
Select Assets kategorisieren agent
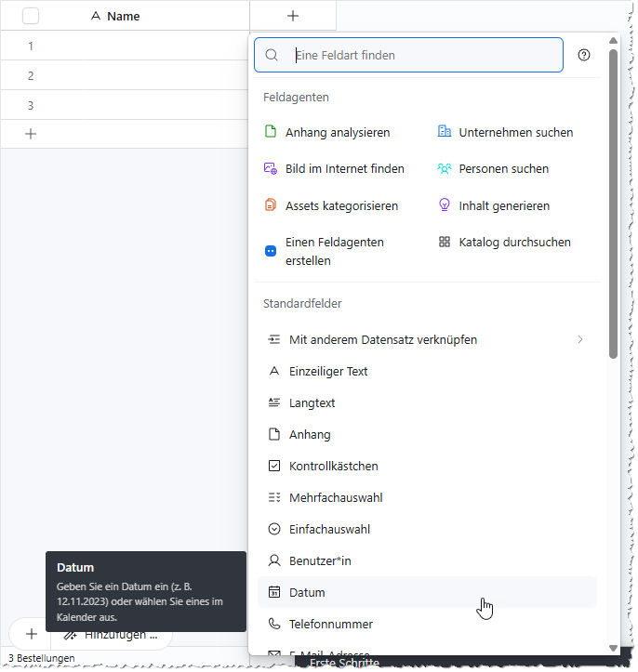pos(341,205)
